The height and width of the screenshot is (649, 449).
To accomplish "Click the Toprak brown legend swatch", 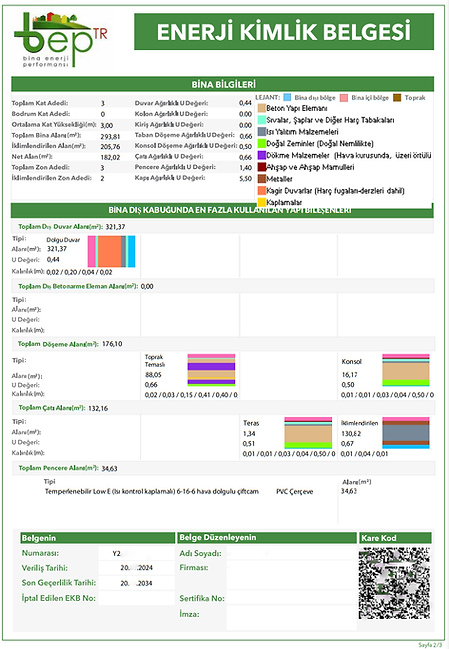I will (397, 98).
